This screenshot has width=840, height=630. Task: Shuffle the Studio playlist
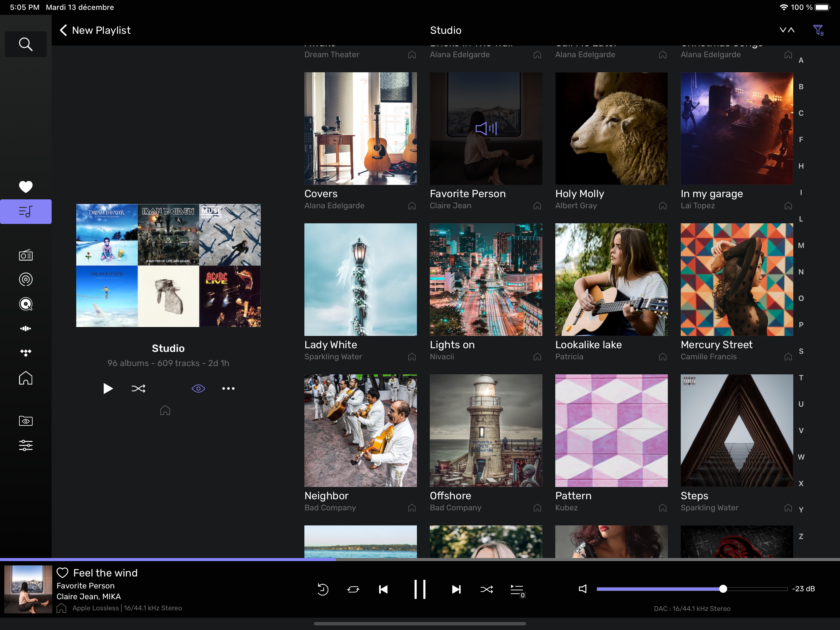coord(138,388)
